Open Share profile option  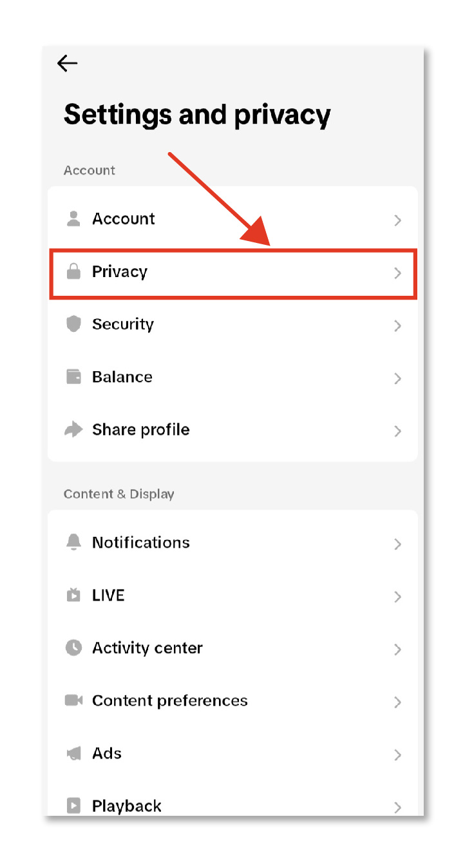pyautogui.click(x=141, y=430)
